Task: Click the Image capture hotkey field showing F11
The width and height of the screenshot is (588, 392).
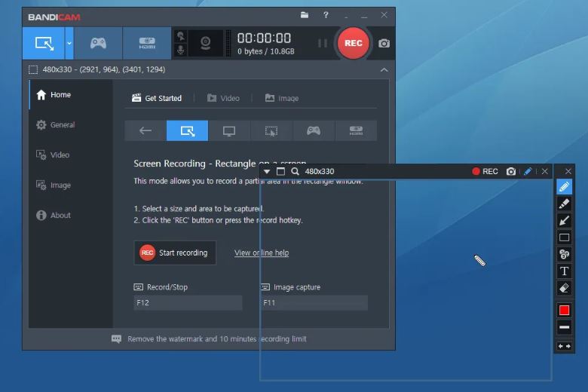Action: 314,303
